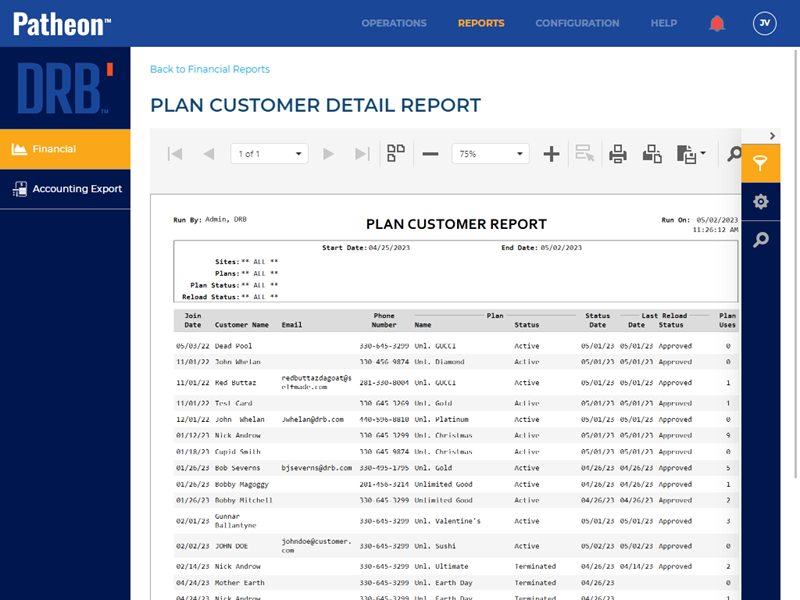The image size is (800, 600).
Task: Open the filter funnel panel
Action: point(761,163)
